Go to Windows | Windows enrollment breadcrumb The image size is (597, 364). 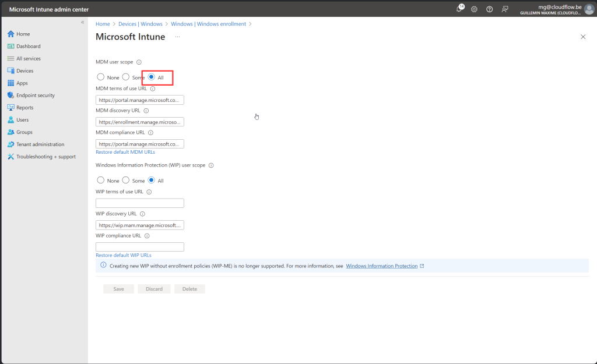(x=208, y=23)
